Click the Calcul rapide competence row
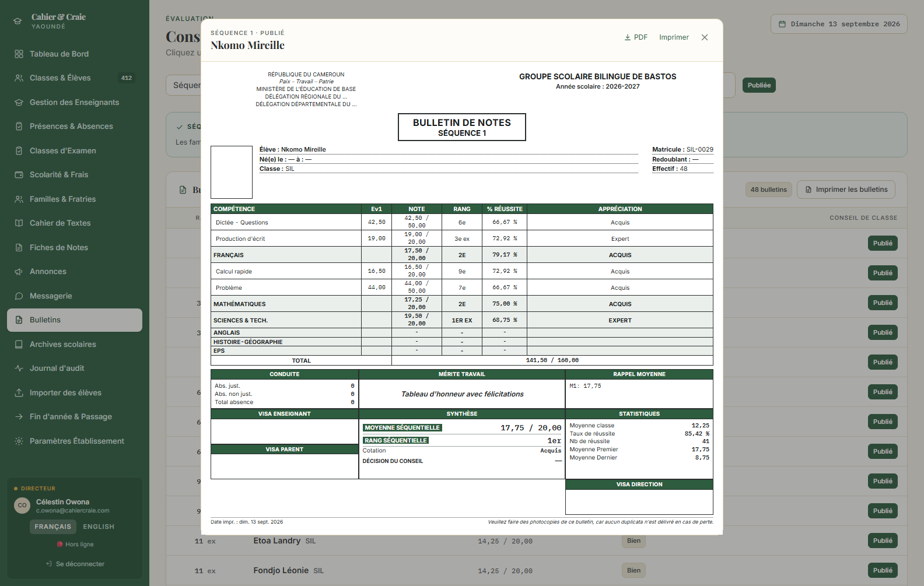This screenshot has width=924, height=586. pos(462,271)
